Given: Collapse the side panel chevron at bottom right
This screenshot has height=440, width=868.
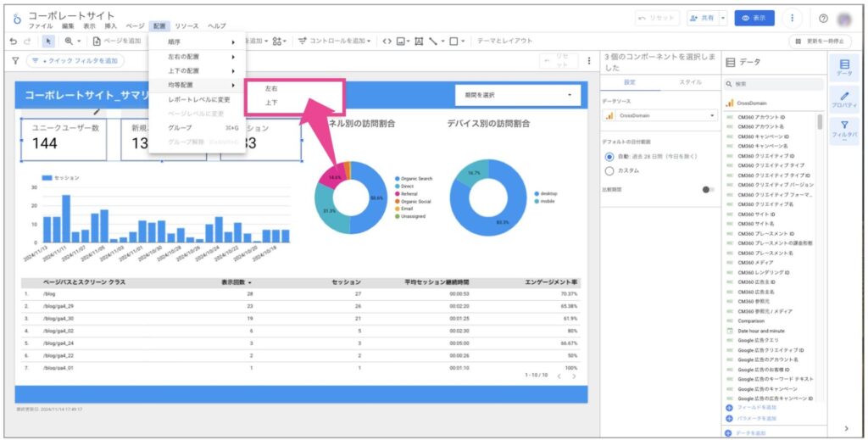Looking at the screenshot, I should pyautogui.click(x=847, y=428).
